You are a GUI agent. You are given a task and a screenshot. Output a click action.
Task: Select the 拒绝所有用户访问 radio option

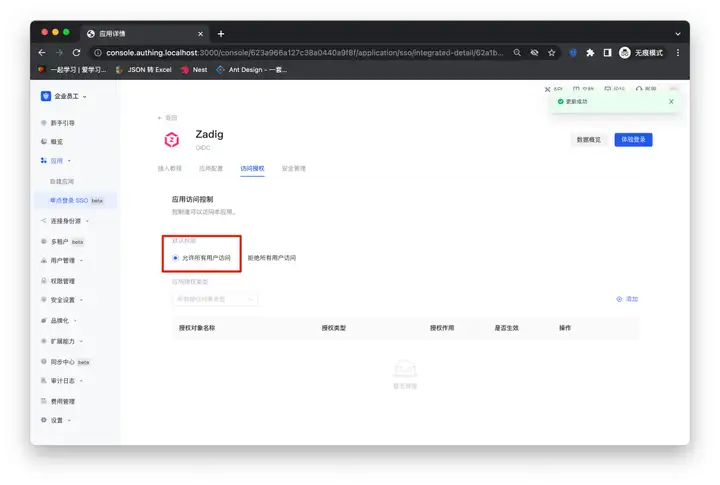[x=271, y=258]
